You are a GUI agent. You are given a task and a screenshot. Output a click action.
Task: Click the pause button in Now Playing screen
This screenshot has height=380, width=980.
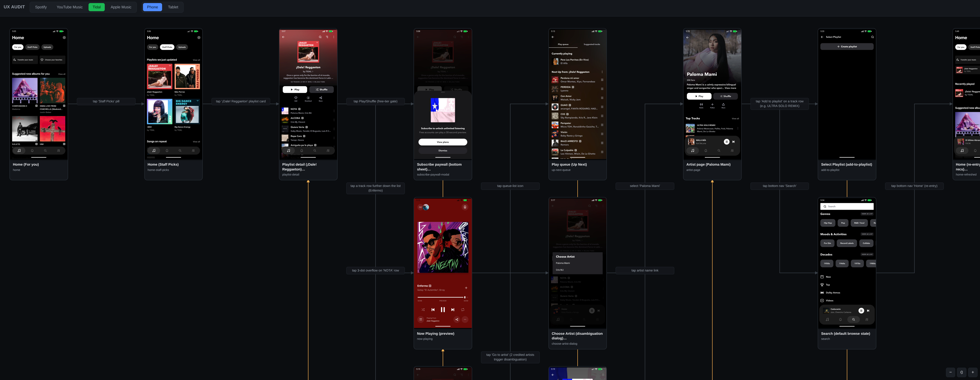[443, 310]
